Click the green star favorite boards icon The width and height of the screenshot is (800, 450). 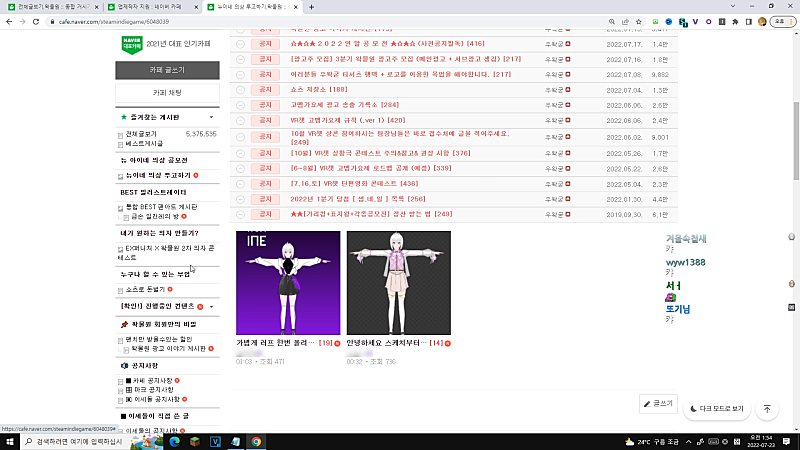[x=123, y=117]
